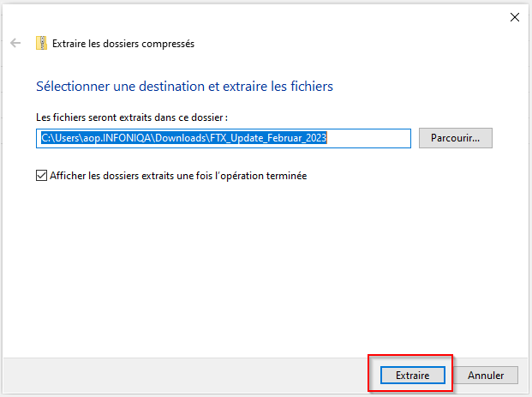Viewport: 532px width, 397px height.
Task: Click the 'Users' segment of the path
Action: (68, 138)
